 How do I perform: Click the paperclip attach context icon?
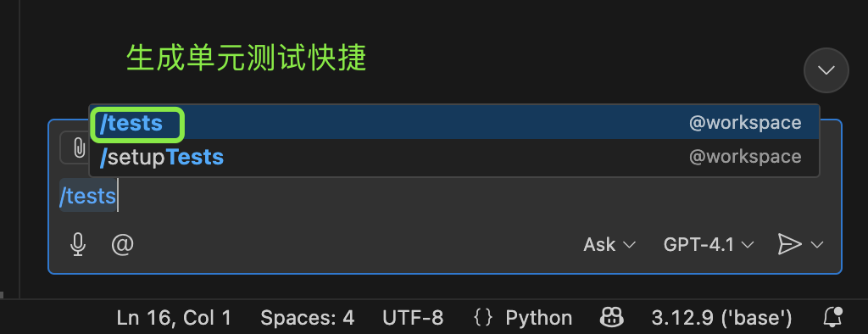(x=78, y=148)
